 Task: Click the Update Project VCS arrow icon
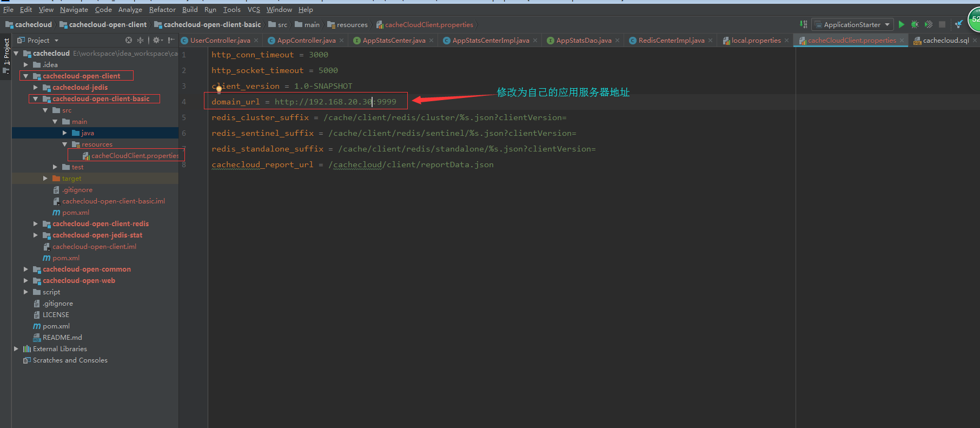(959, 24)
